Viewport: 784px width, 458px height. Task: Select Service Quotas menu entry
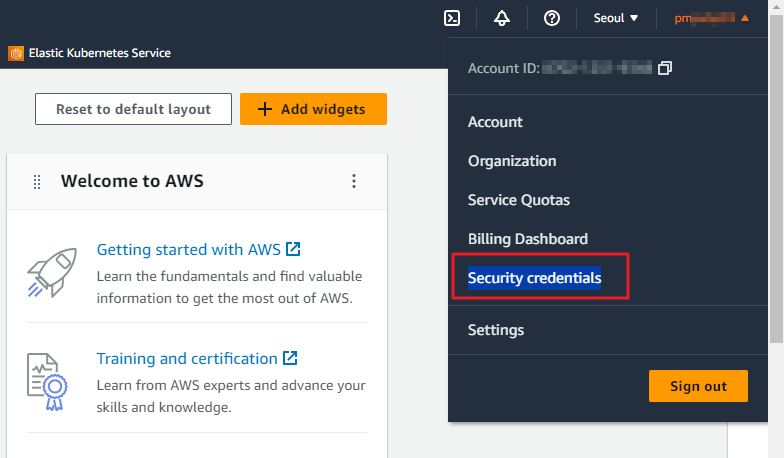coord(519,200)
